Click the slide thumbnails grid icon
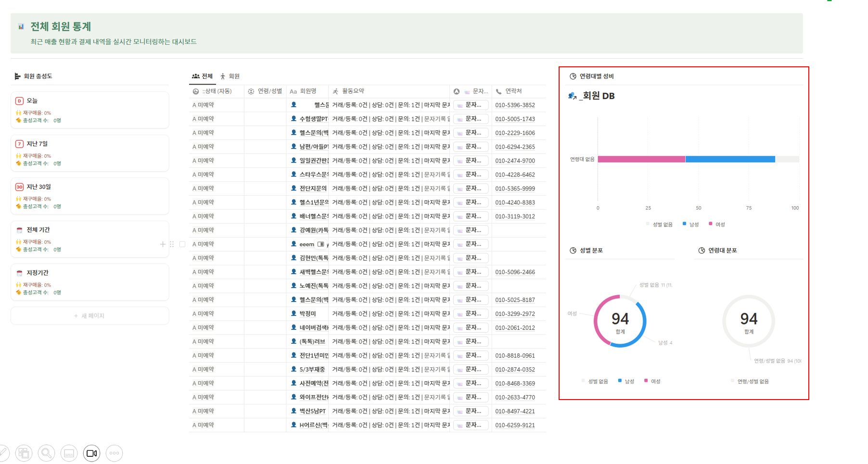The image size is (868, 464). coord(24,453)
